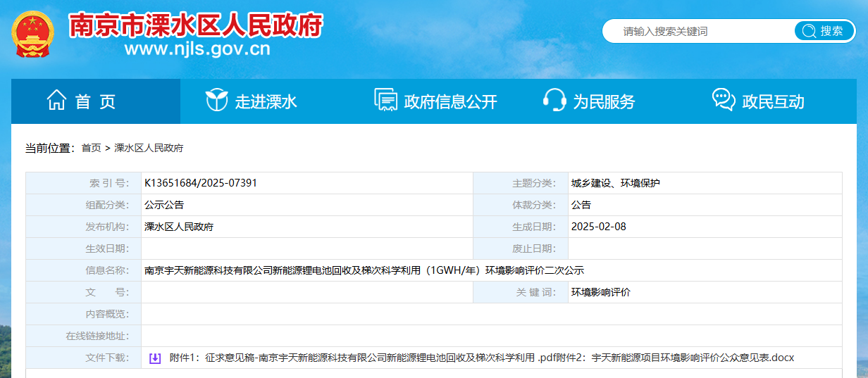The image size is (868, 378).
Task: Click the chat bubble icon beside 政民互动
Action: click(724, 101)
